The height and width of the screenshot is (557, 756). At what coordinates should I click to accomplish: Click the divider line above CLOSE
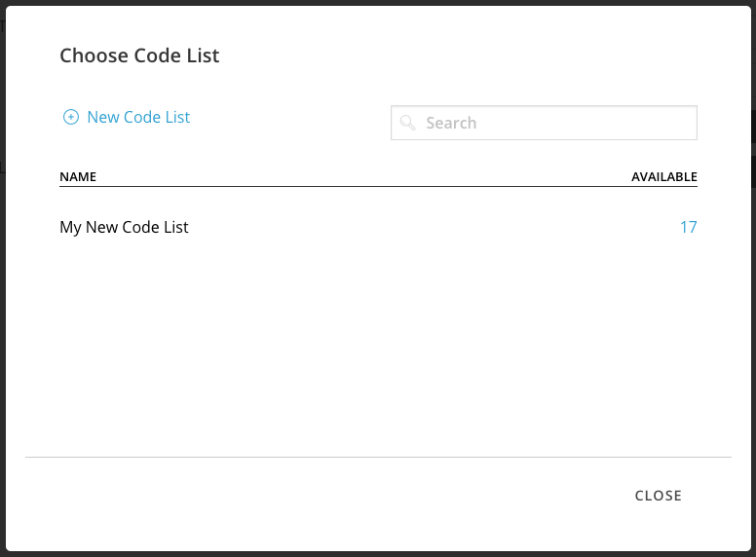[x=378, y=457]
